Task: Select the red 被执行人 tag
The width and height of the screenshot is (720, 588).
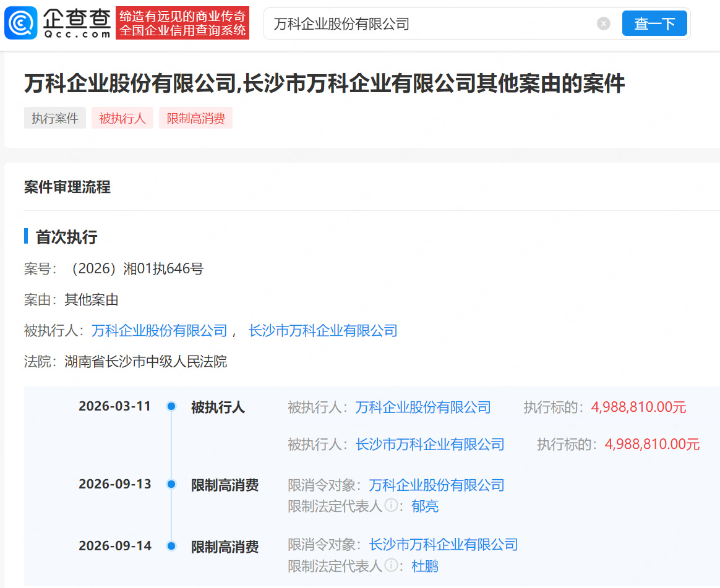Action: pyautogui.click(x=122, y=118)
